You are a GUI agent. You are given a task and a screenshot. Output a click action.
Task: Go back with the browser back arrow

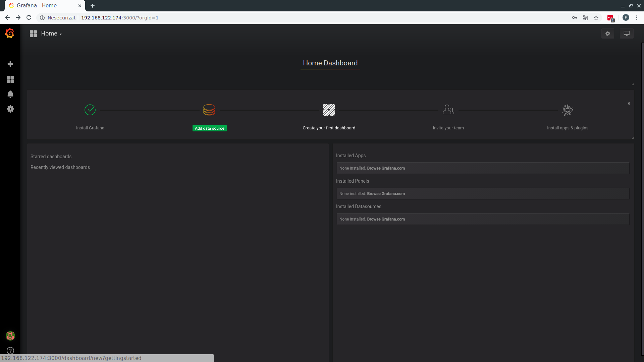pyautogui.click(x=7, y=18)
